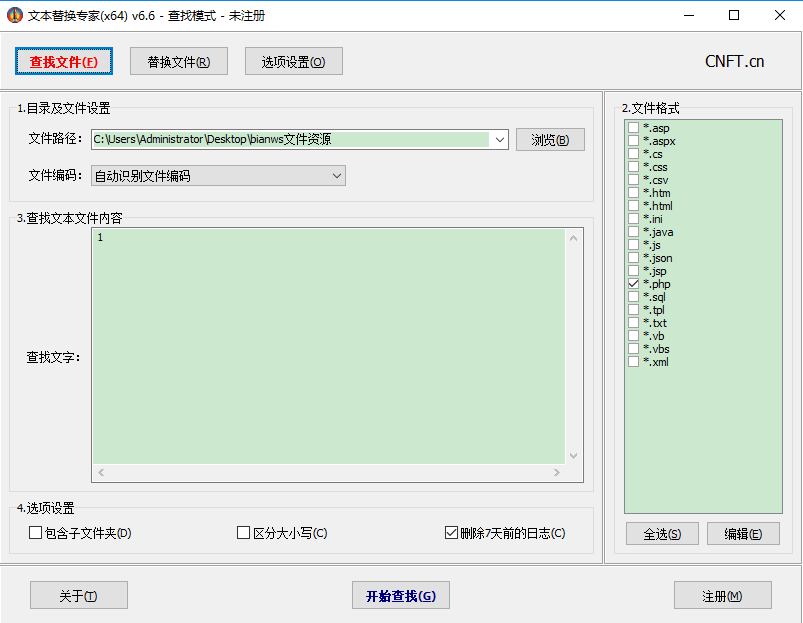Disable the checked *.php file format
This screenshot has height=623, width=803.
[633, 283]
